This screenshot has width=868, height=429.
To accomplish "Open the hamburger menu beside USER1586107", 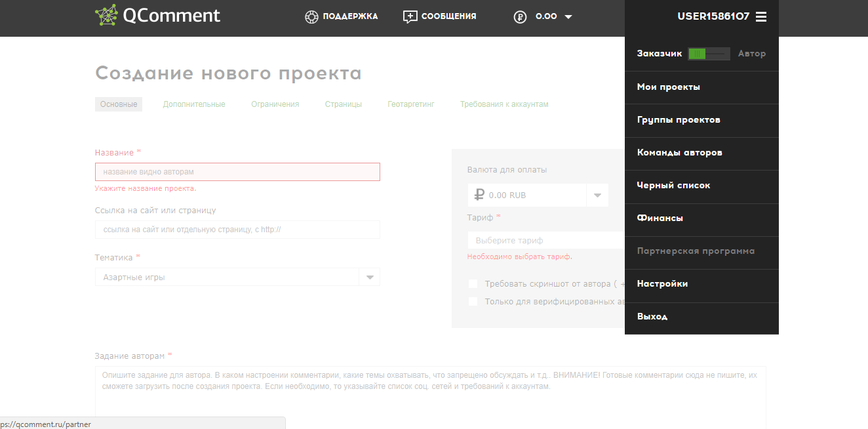I will [761, 16].
